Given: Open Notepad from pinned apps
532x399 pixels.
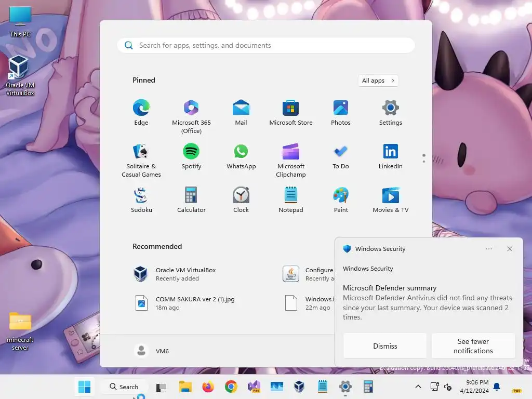Looking at the screenshot, I should point(291,200).
